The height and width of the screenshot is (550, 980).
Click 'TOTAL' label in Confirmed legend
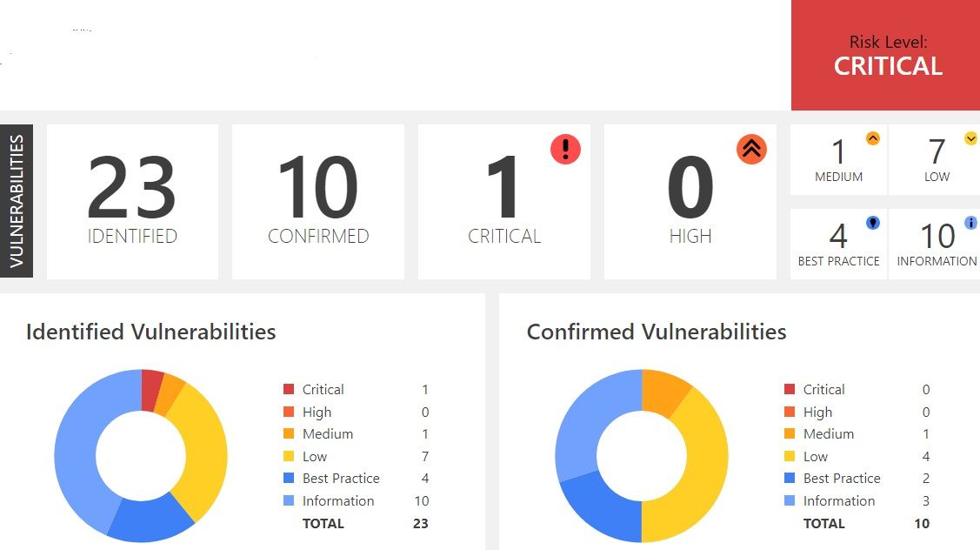[x=823, y=523]
